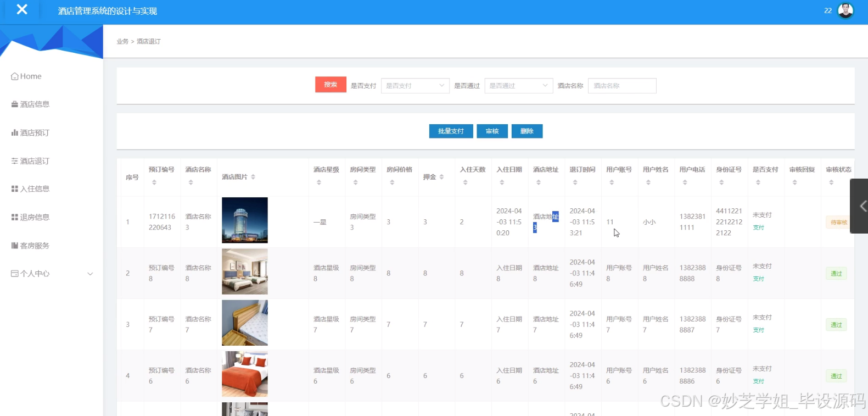Sort by 房间类型 column
The height and width of the screenshot is (416, 868).
356,182
